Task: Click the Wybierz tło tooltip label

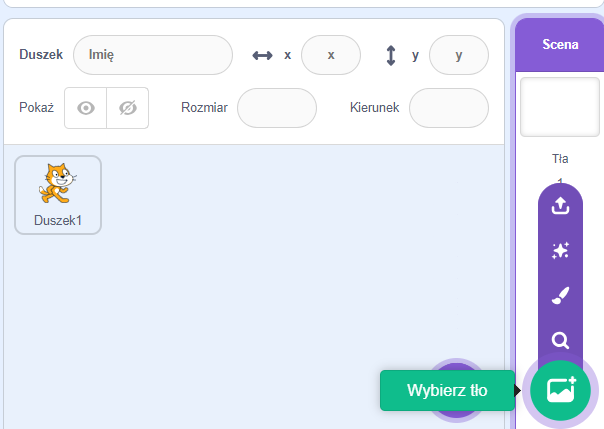Action: pyautogui.click(x=447, y=390)
